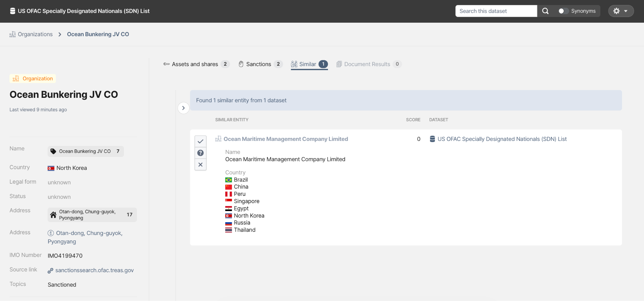Click the China flag in country list
The height and width of the screenshot is (301, 644).
tap(229, 187)
